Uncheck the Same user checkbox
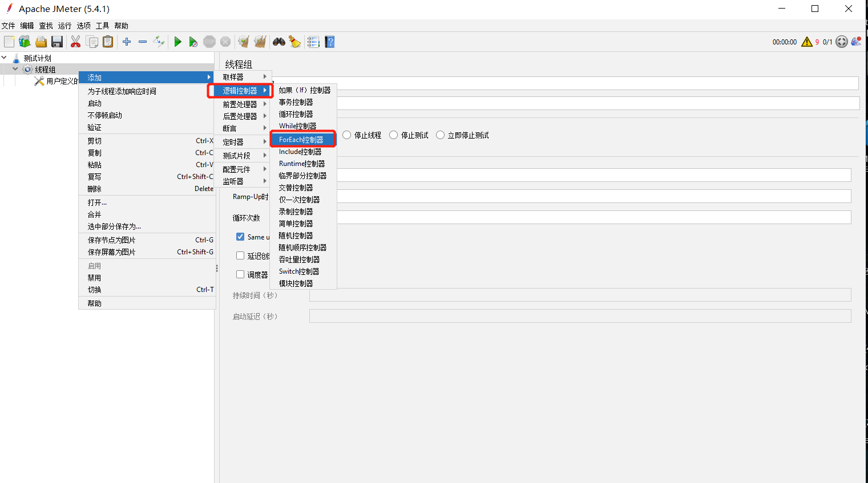The width and height of the screenshot is (868, 483). point(240,237)
